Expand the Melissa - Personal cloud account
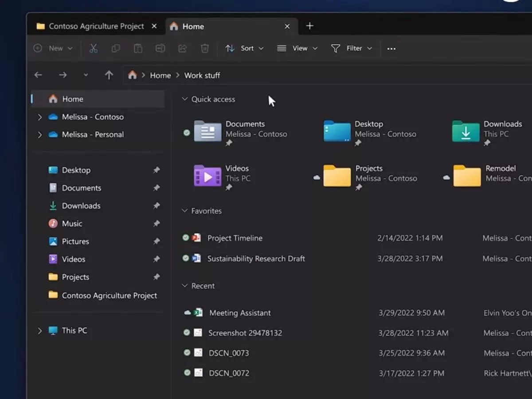532x399 pixels. click(x=39, y=134)
